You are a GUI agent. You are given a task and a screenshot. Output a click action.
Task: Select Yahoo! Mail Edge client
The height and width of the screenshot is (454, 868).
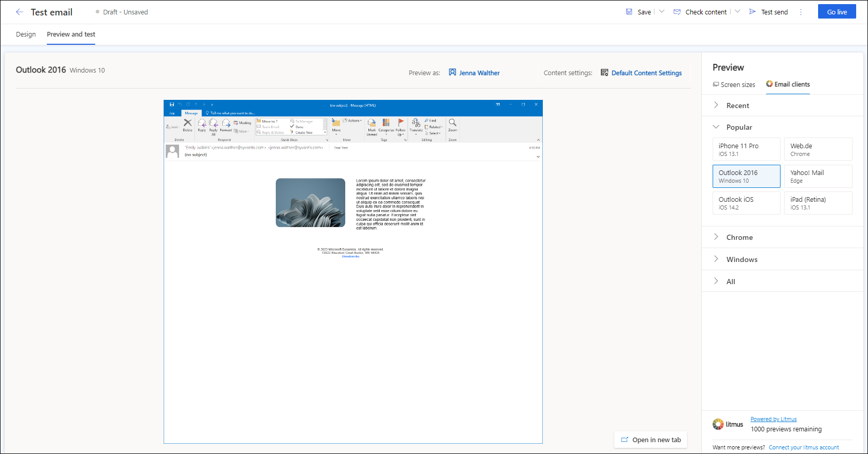click(x=818, y=176)
